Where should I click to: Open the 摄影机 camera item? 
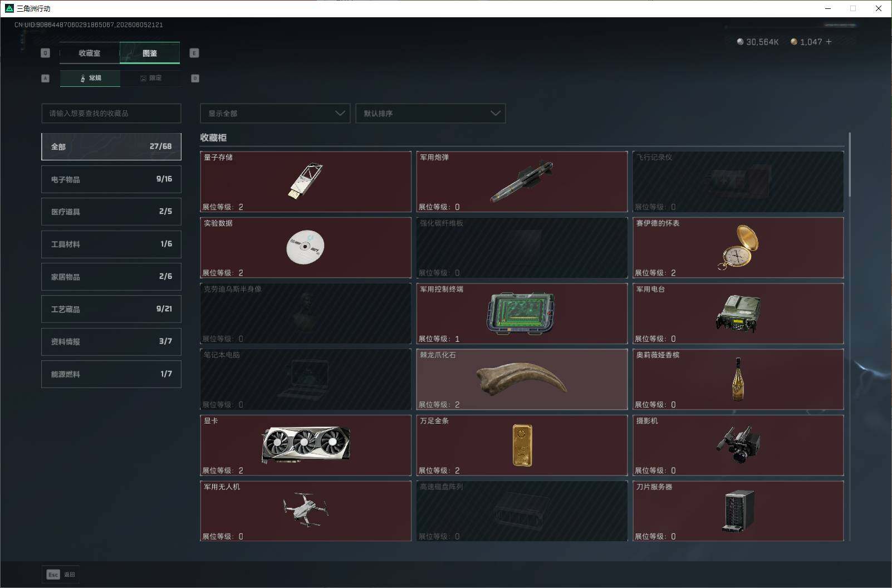(738, 445)
